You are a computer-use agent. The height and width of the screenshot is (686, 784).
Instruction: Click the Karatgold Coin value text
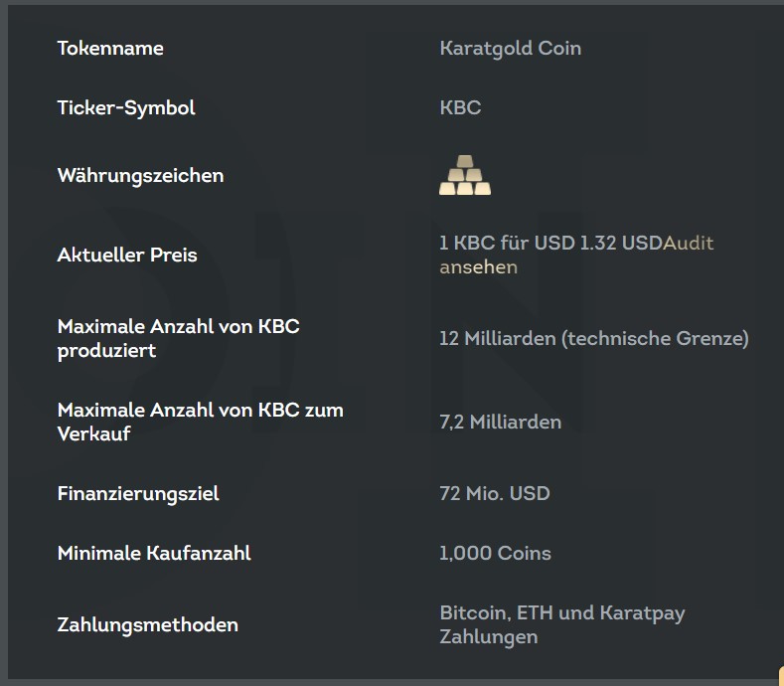[511, 49]
